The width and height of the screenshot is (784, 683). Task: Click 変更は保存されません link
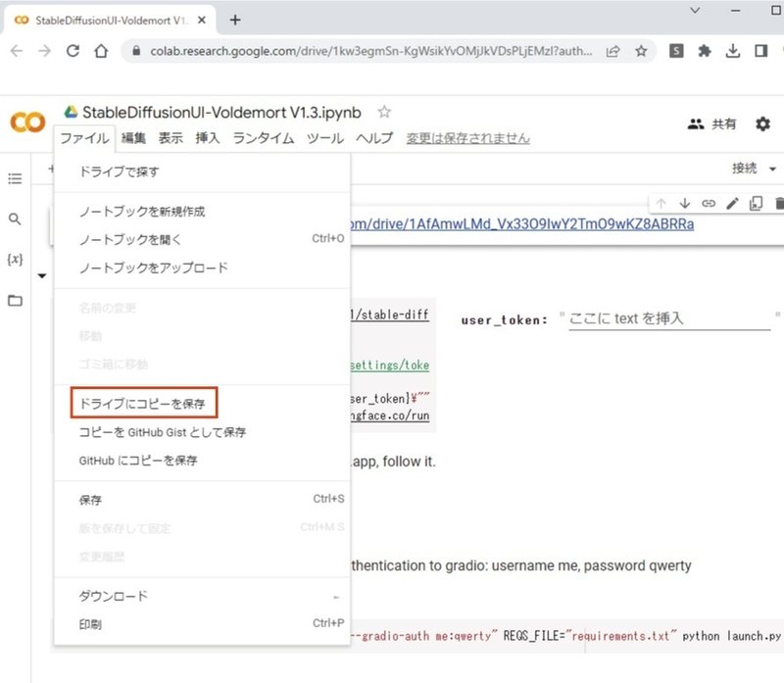click(468, 138)
